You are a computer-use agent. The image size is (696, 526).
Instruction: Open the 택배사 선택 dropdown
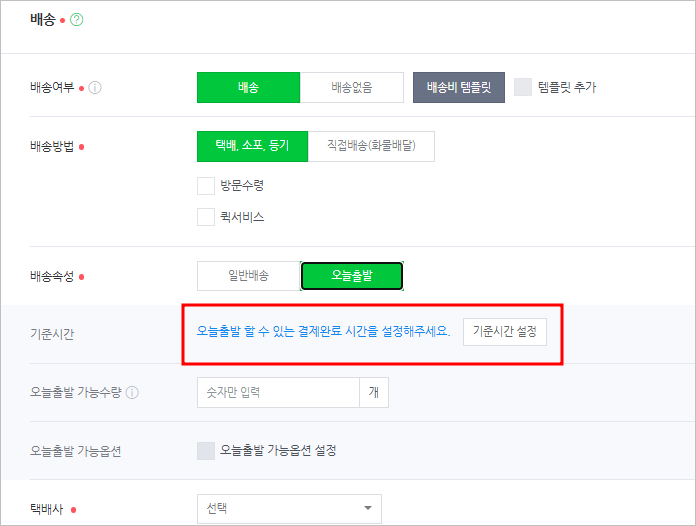[289, 509]
